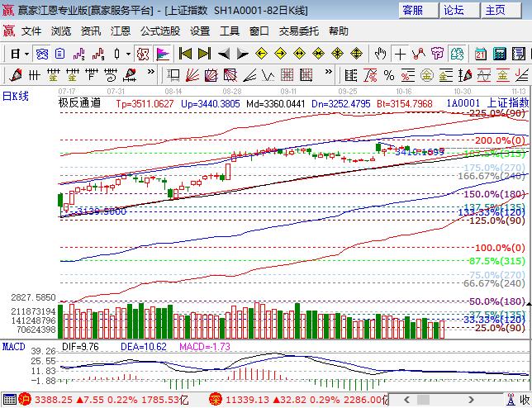Screen dimensions: 532x408
Task: Click the 极反通道 indicator label
Action: (x=79, y=103)
